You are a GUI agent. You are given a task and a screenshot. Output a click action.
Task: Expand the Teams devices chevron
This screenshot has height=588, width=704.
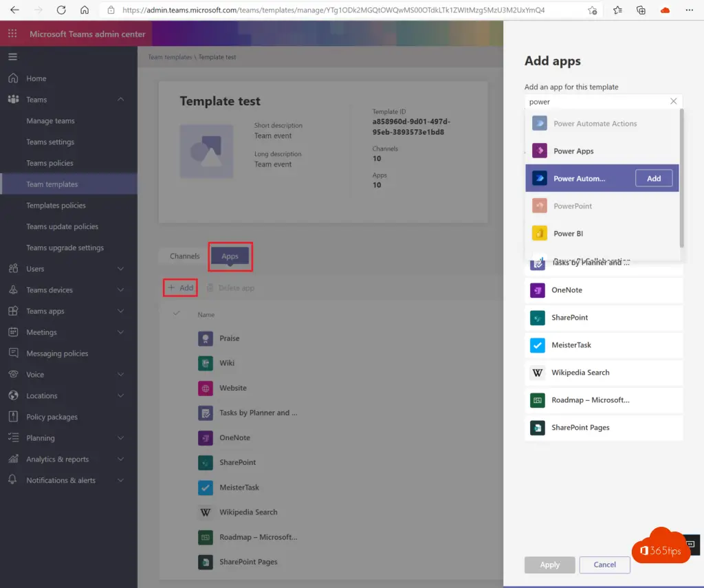pos(120,290)
